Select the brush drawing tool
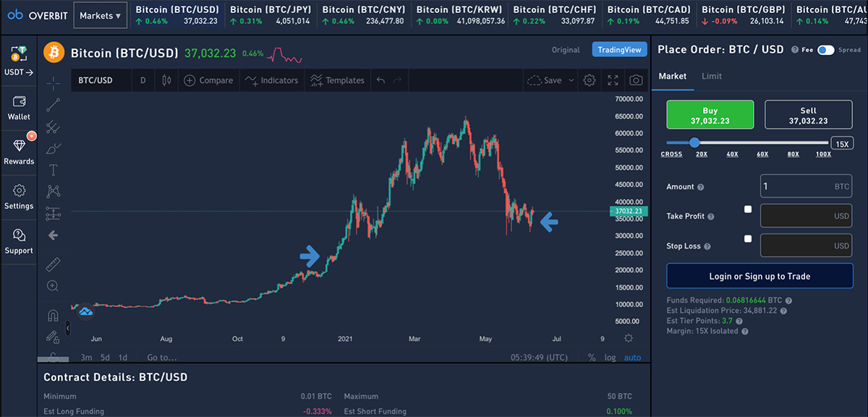Viewport: 868px width, 417px height. tap(54, 148)
